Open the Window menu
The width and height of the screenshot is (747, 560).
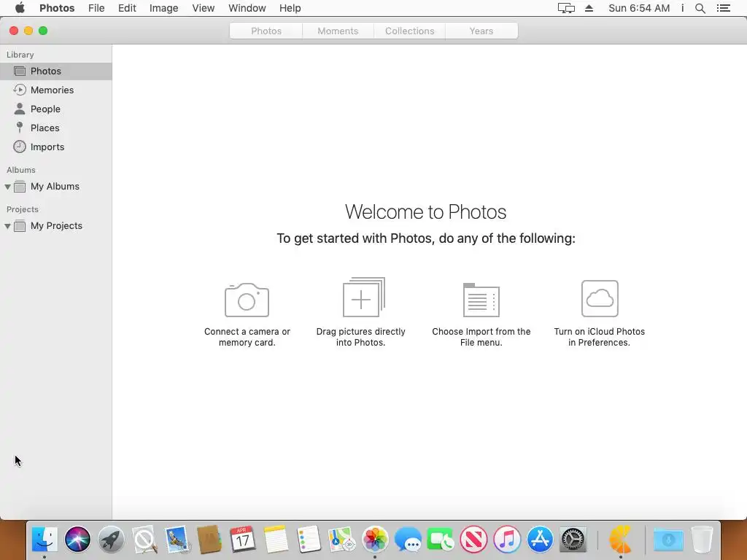[247, 8]
